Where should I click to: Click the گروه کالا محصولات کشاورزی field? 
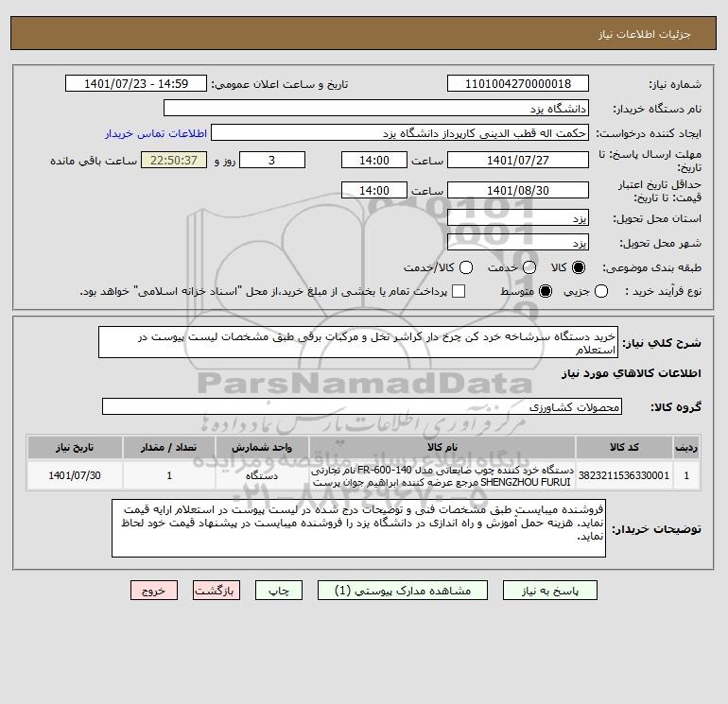click(362, 406)
